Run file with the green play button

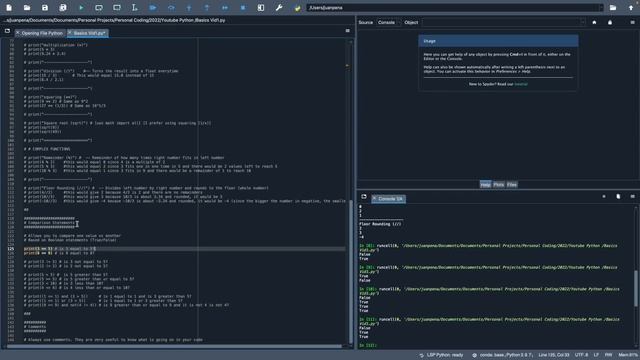click(81, 7)
